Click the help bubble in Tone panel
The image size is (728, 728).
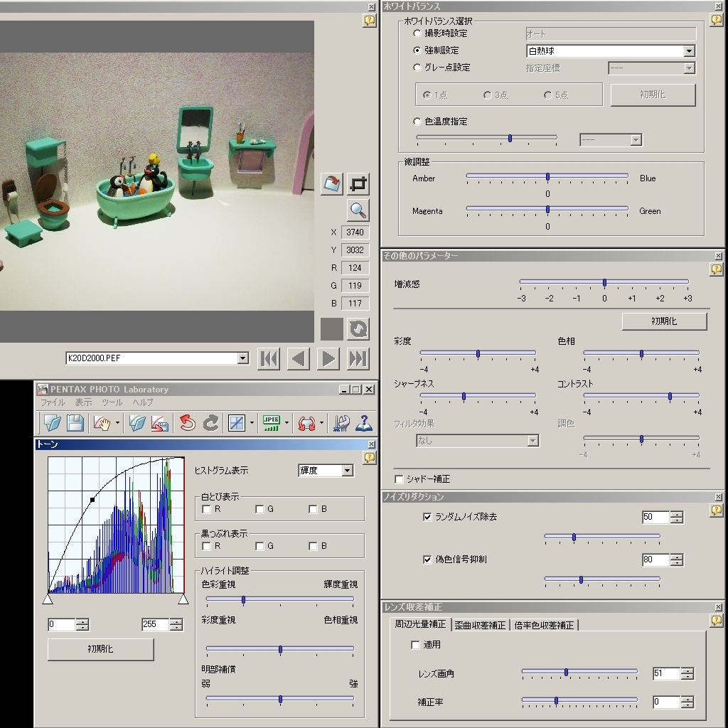coord(370,458)
